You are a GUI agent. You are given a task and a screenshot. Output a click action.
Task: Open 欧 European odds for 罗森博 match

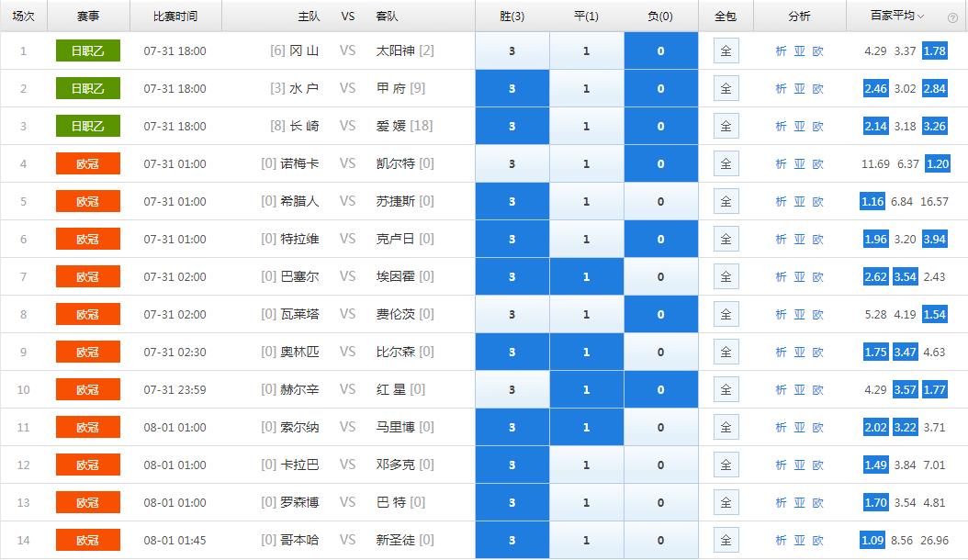(x=818, y=503)
